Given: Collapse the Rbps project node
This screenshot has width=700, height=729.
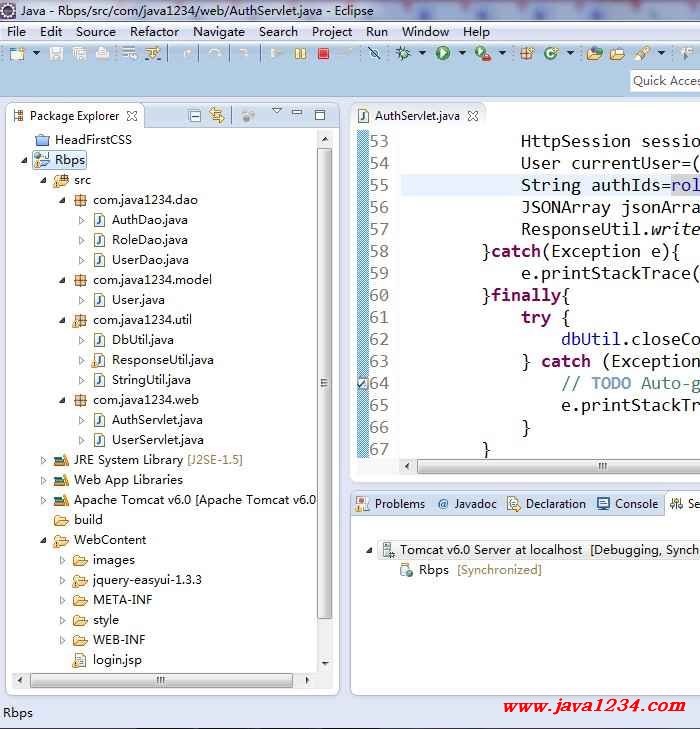Looking at the screenshot, I should (x=24, y=160).
